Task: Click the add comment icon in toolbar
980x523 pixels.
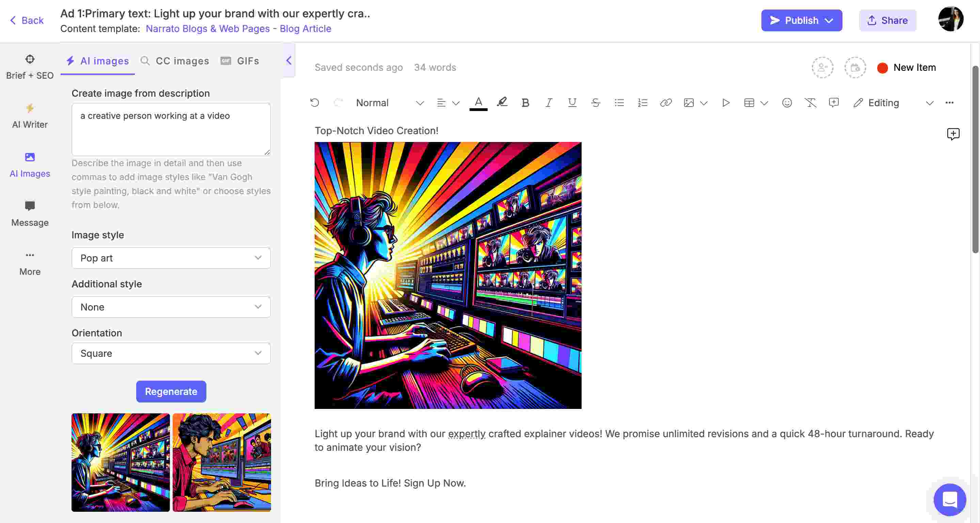Action: (834, 103)
